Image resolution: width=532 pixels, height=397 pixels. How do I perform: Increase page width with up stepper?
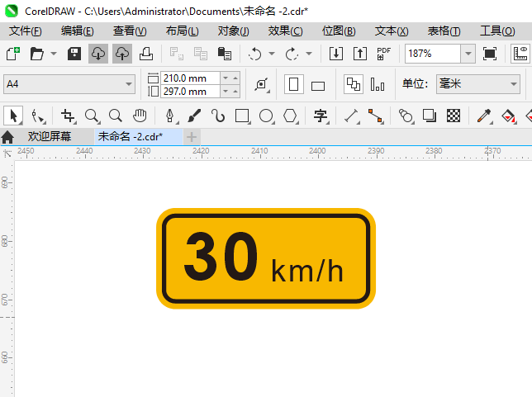235,78
